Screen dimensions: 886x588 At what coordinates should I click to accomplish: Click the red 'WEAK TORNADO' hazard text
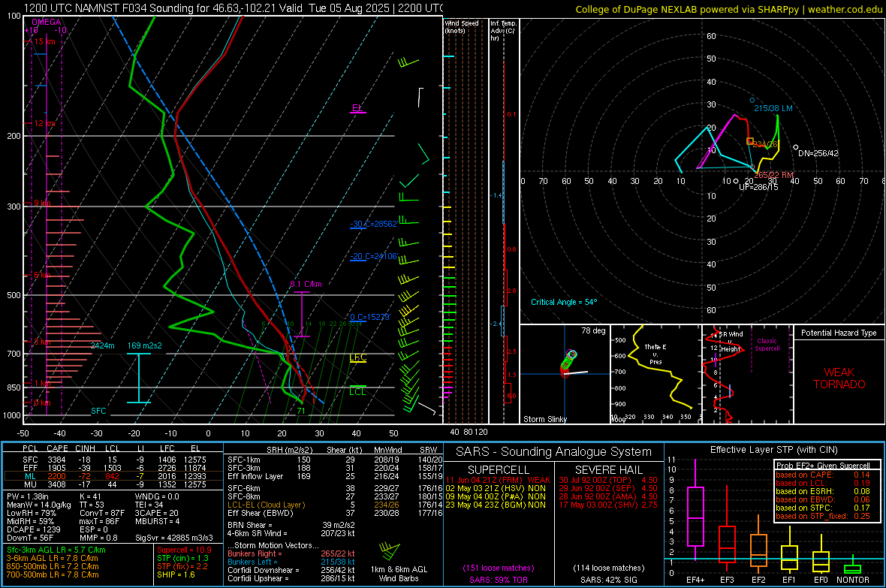(839, 378)
